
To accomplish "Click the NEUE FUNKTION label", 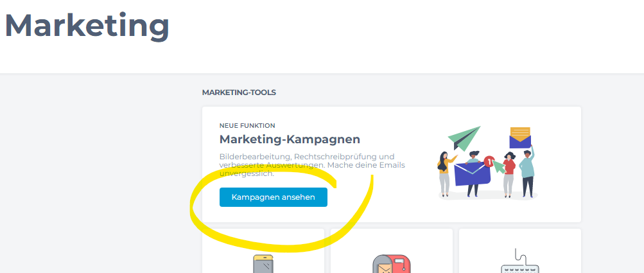I will (247, 125).
